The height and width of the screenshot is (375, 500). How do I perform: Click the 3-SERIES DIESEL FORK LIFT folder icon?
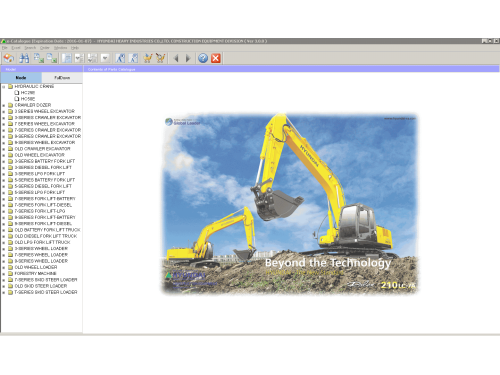[x=10, y=167]
